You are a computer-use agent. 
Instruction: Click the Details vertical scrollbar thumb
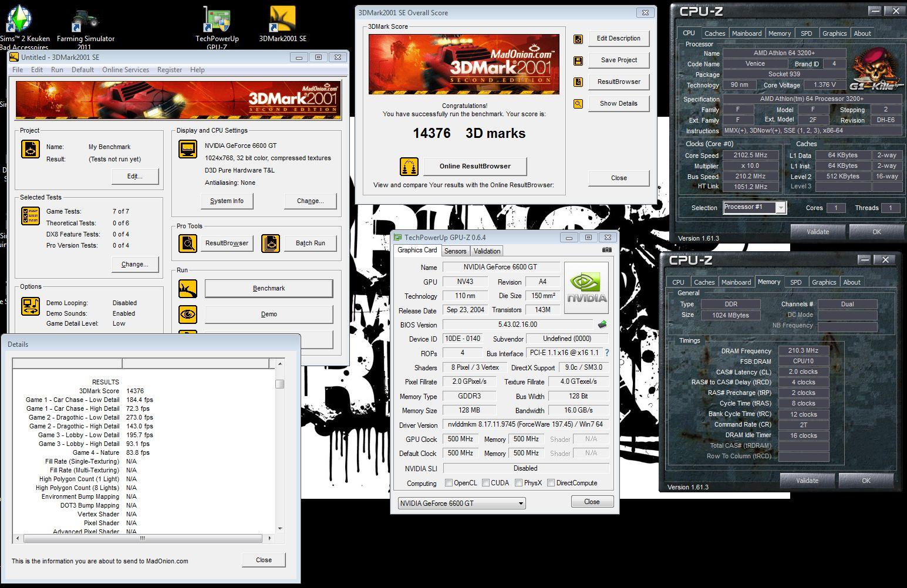point(279,384)
